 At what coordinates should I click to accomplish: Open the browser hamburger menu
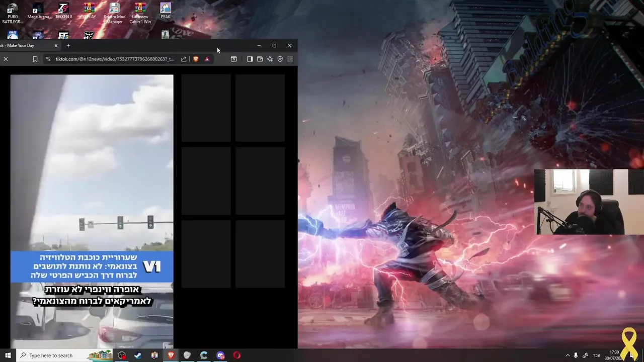coord(290,59)
